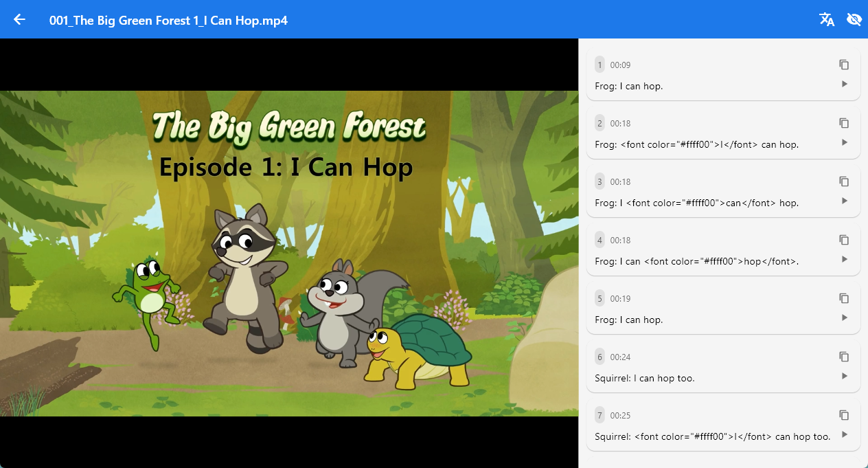Copy subtitle 6 'Squirrel: I can hop too.'
868x468 pixels.
tap(844, 357)
